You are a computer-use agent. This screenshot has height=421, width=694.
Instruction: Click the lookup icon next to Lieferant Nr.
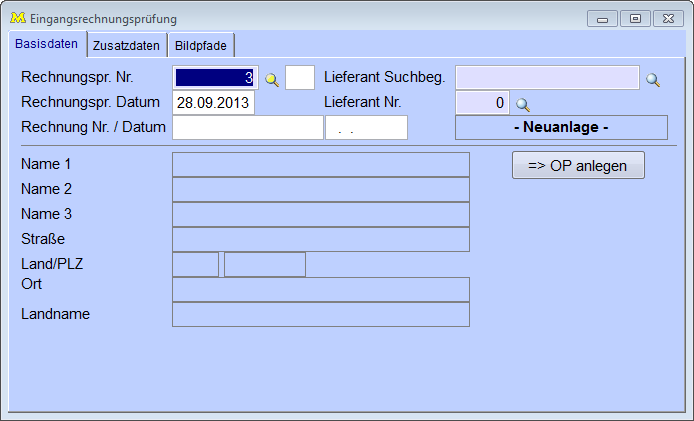tap(522, 104)
